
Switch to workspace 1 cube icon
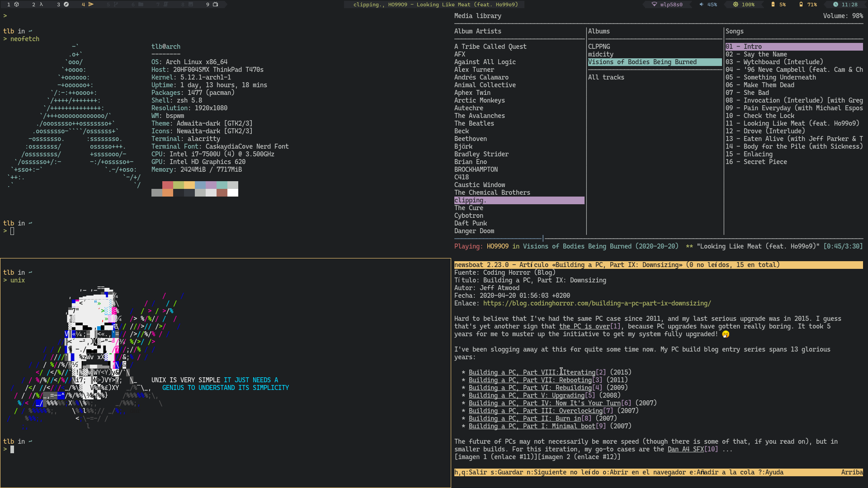[x=17, y=5]
